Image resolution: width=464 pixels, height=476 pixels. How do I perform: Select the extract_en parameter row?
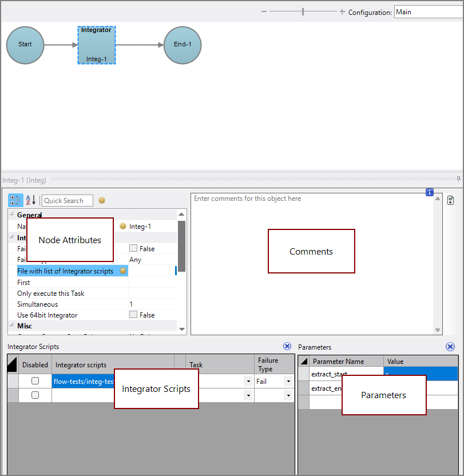(304, 388)
